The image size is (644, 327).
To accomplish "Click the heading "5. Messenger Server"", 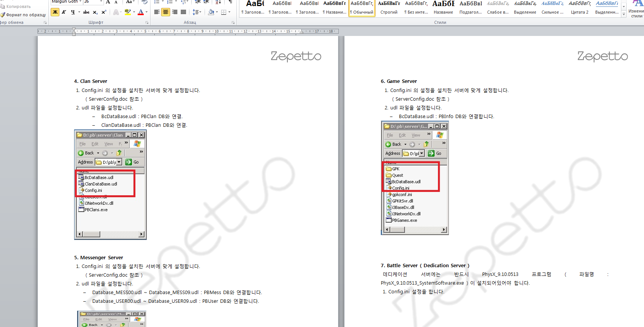I will pos(98,258).
